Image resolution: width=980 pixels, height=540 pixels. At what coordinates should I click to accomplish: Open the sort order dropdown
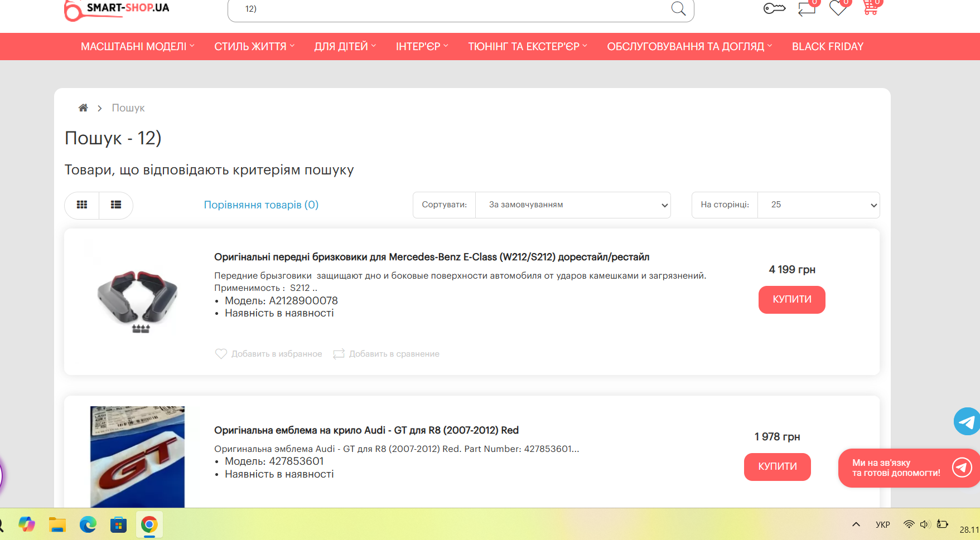573,205
